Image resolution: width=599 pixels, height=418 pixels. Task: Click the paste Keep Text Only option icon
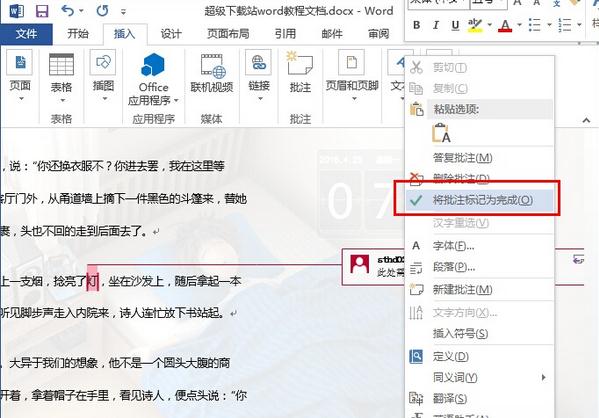click(x=441, y=133)
